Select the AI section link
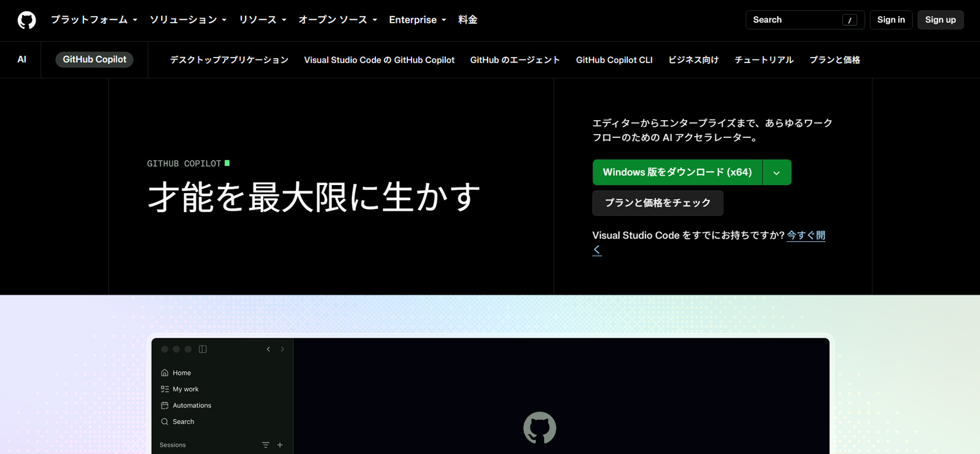The width and height of the screenshot is (980, 454). click(21, 59)
